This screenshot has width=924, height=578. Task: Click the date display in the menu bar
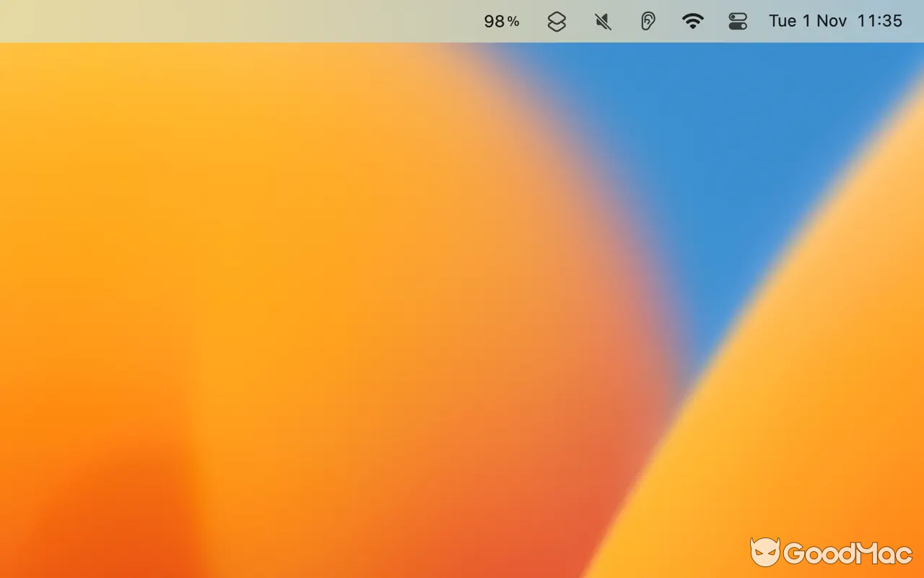point(807,21)
